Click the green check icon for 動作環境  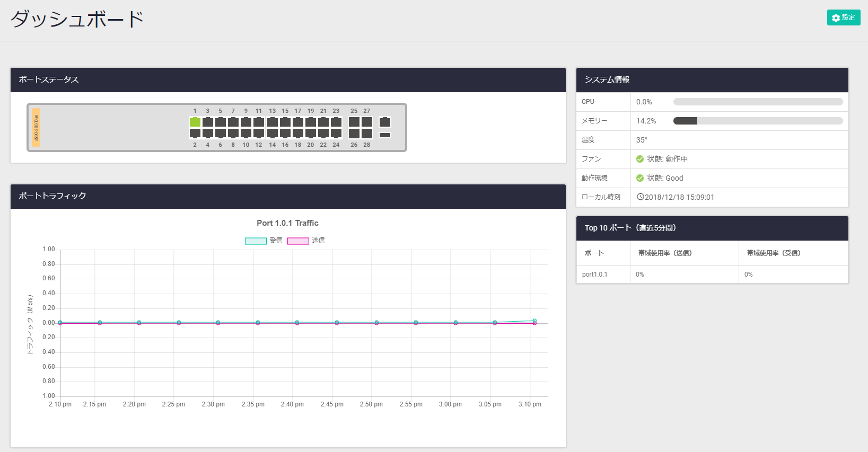[640, 178]
